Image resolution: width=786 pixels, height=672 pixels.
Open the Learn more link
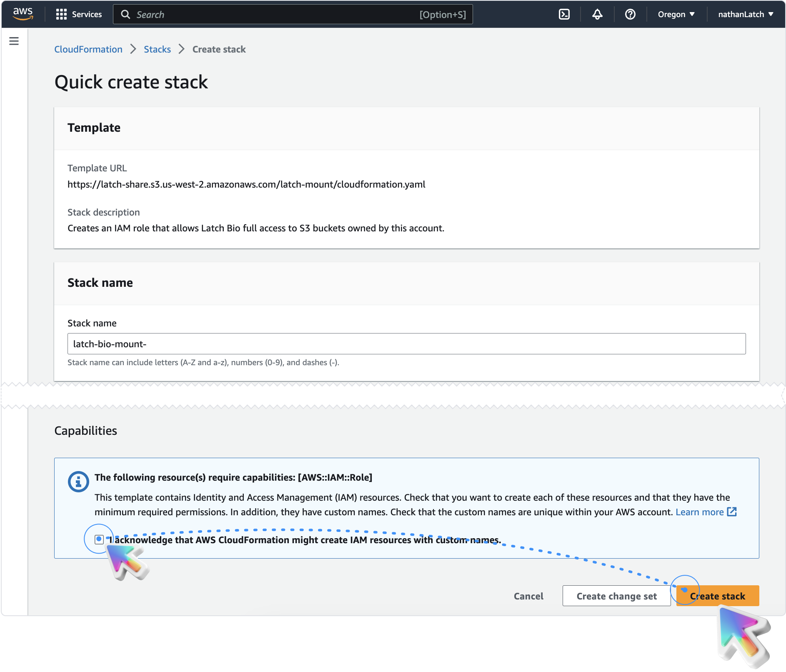tap(706, 512)
